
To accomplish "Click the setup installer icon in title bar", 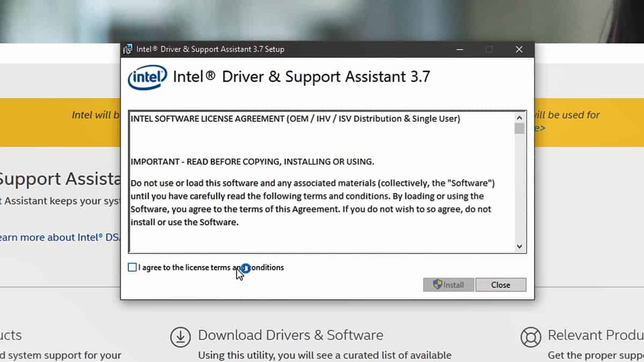I will pyautogui.click(x=128, y=49).
